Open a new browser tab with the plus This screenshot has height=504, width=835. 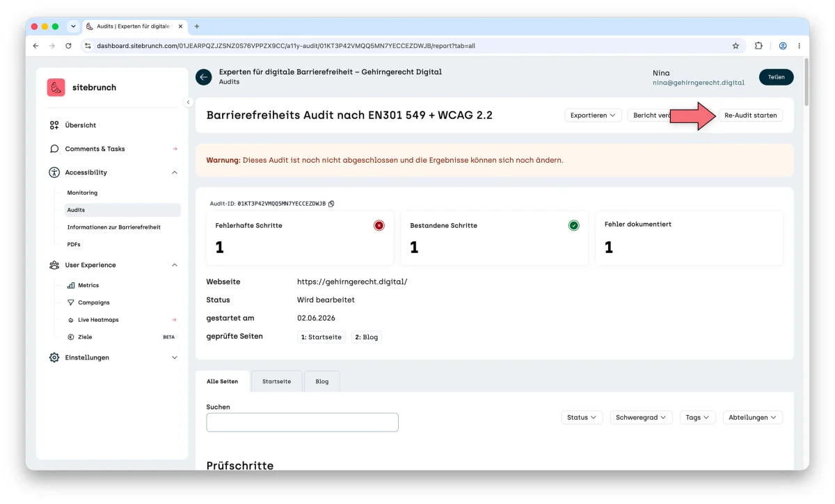(197, 26)
